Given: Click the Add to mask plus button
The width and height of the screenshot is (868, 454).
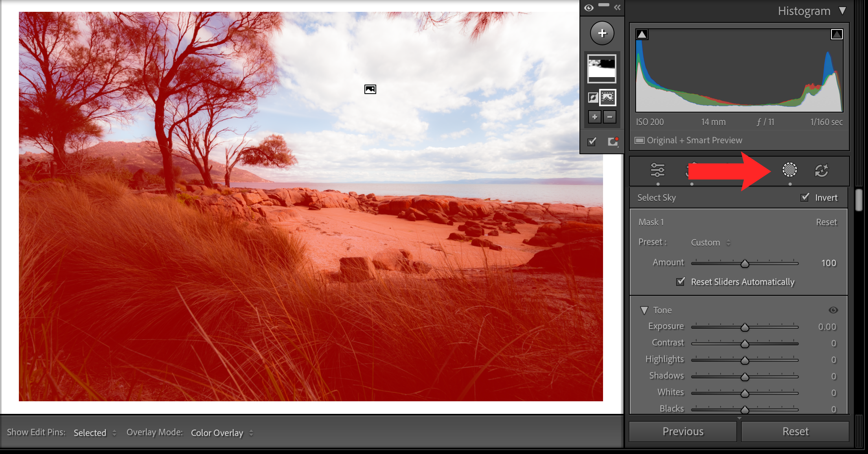Looking at the screenshot, I should click(594, 117).
